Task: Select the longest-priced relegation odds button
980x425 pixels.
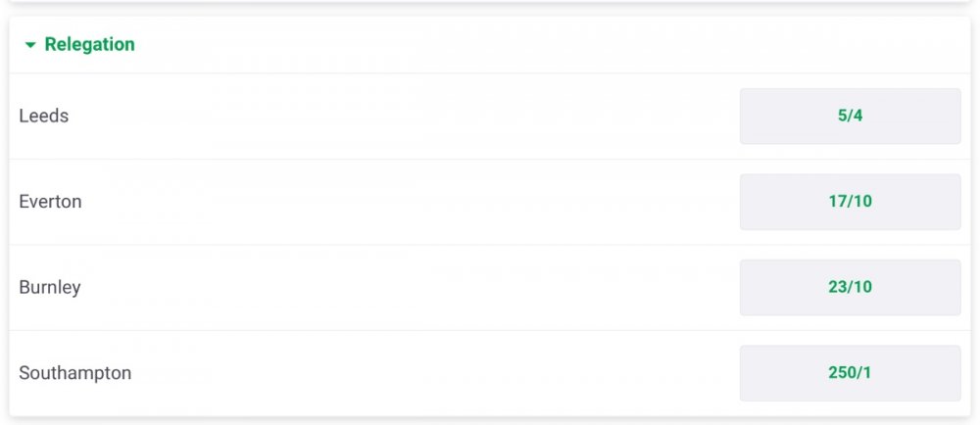Action: tap(850, 373)
